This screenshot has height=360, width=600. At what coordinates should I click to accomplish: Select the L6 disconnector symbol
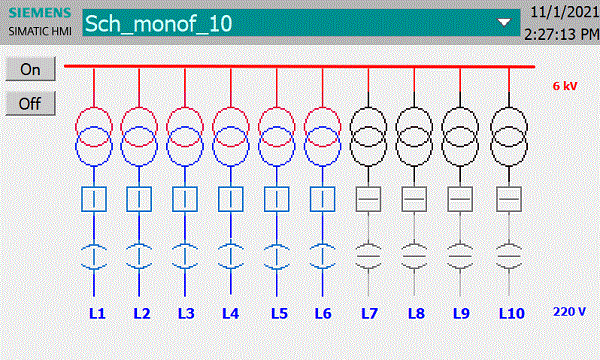(x=323, y=256)
